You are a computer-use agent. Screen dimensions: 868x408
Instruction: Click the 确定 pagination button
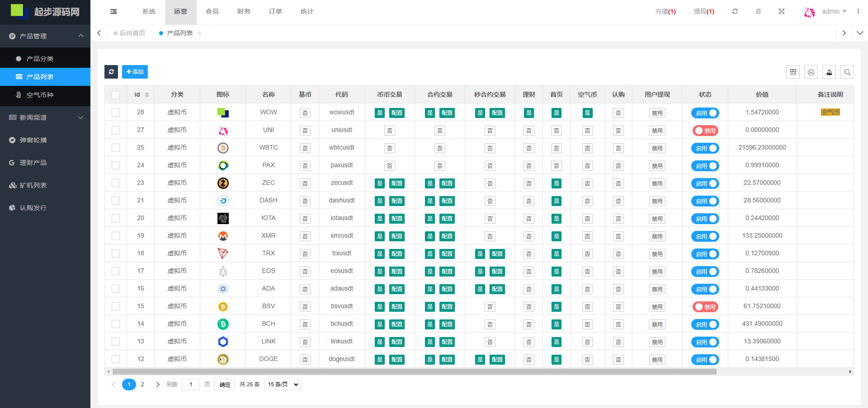point(225,385)
